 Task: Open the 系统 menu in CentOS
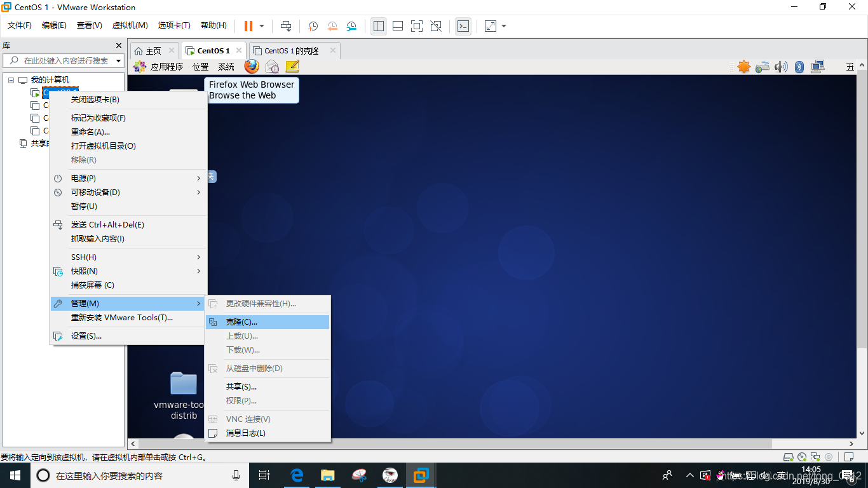coord(226,67)
